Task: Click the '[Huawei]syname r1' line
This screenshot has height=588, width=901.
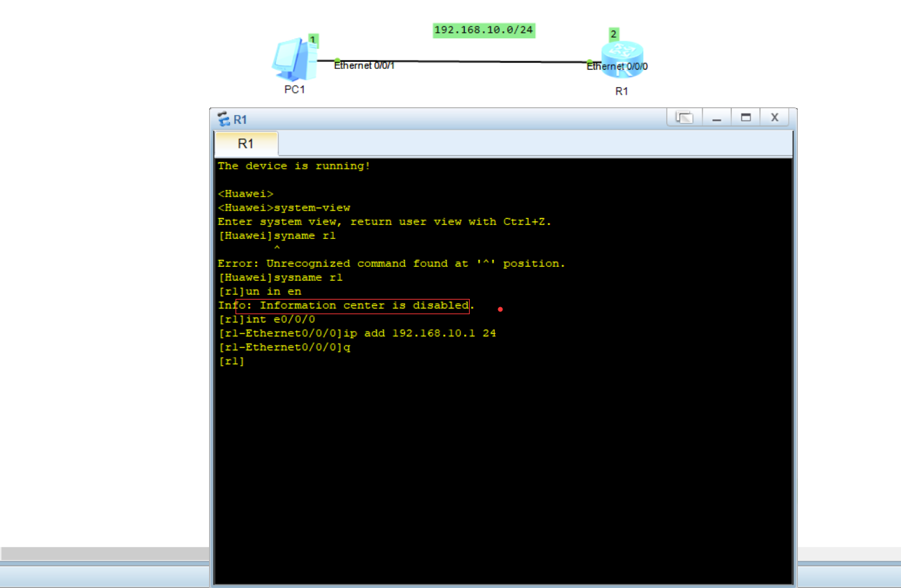Action: point(277,235)
